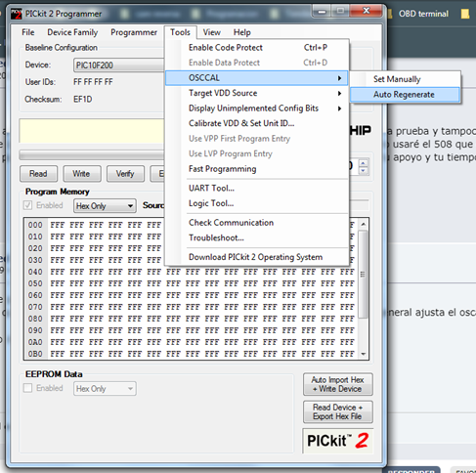The image size is (476, 473).
Task: Click Read Device + Export Hex File
Action: (338, 412)
